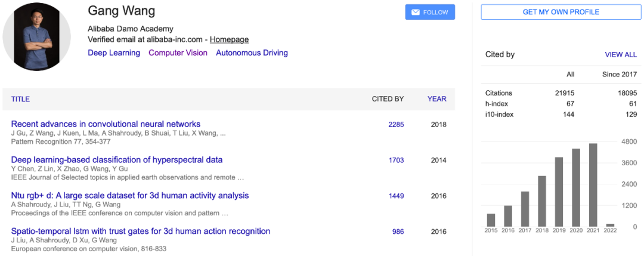Open the Homepage link
644x256 pixels.
[229, 39]
